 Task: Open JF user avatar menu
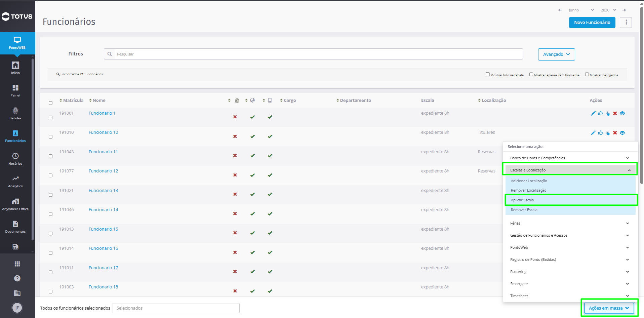point(17,308)
